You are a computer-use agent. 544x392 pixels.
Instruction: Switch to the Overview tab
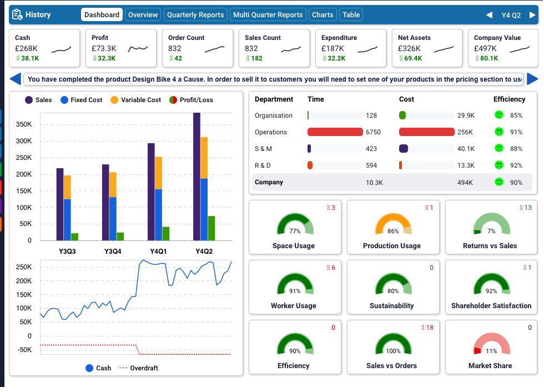tap(143, 15)
